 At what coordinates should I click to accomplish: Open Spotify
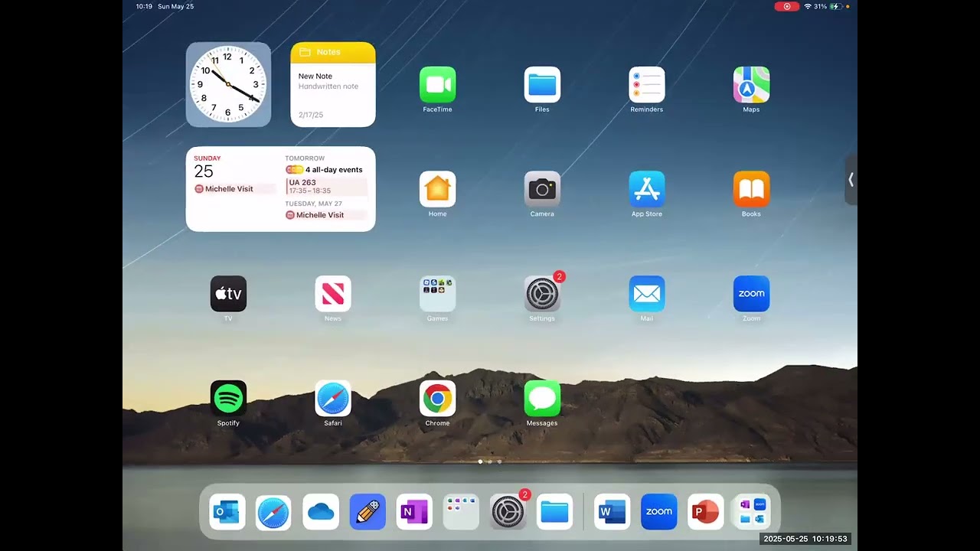click(x=228, y=399)
